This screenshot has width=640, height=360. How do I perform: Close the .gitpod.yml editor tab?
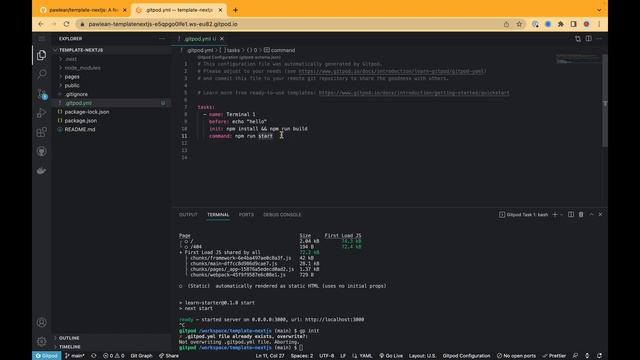pyautogui.click(x=222, y=39)
